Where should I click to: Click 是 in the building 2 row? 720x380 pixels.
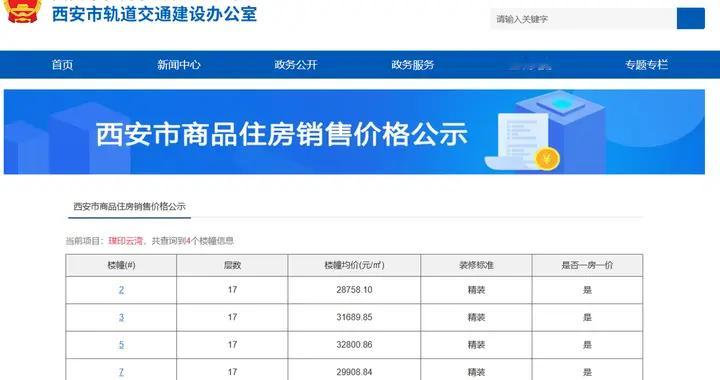(587, 290)
